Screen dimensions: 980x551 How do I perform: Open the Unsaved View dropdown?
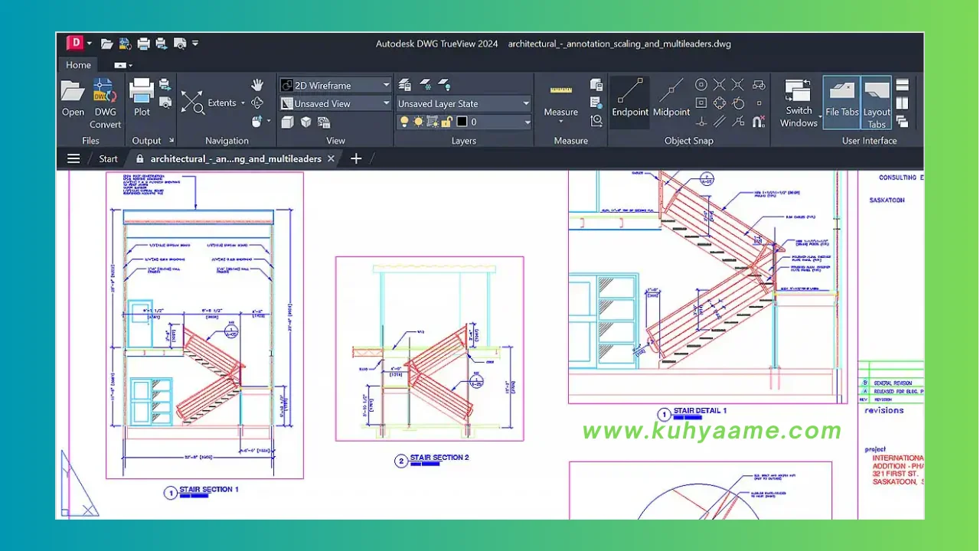(x=335, y=103)
